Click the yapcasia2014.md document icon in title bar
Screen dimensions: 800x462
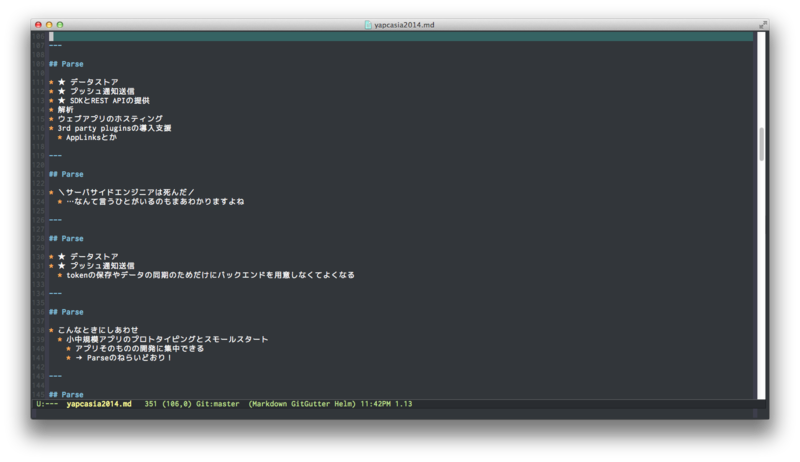click(368, 24)
